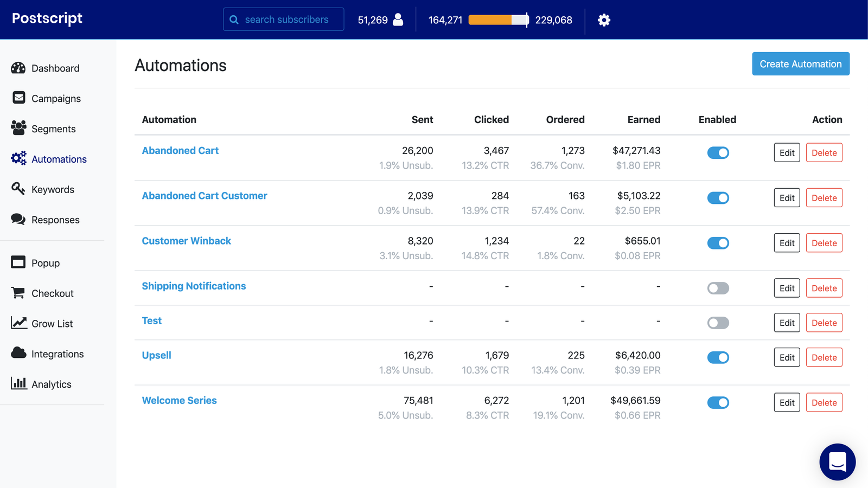The image size is (868, 488).
Task: Select the Keywords magnifier icon
Action: pos(18,189)
